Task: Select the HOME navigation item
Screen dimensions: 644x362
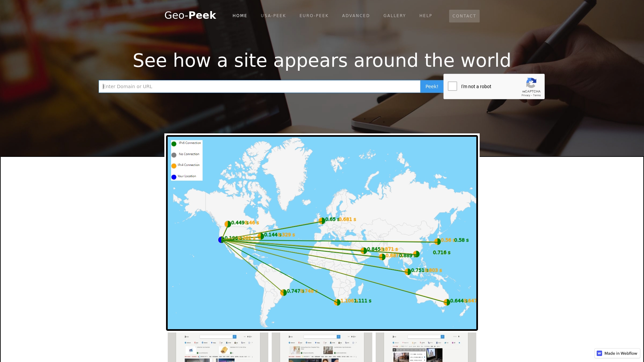Action: tap(240, 16)
